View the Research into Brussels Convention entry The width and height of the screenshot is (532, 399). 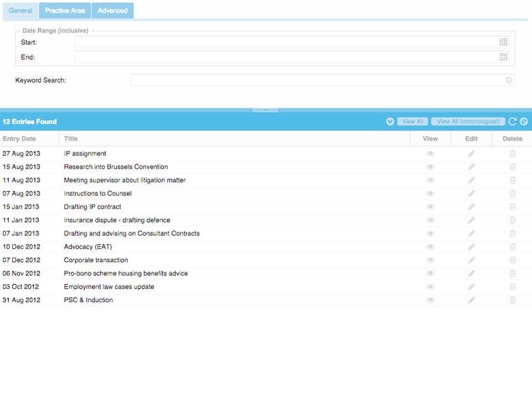[430, 167]
